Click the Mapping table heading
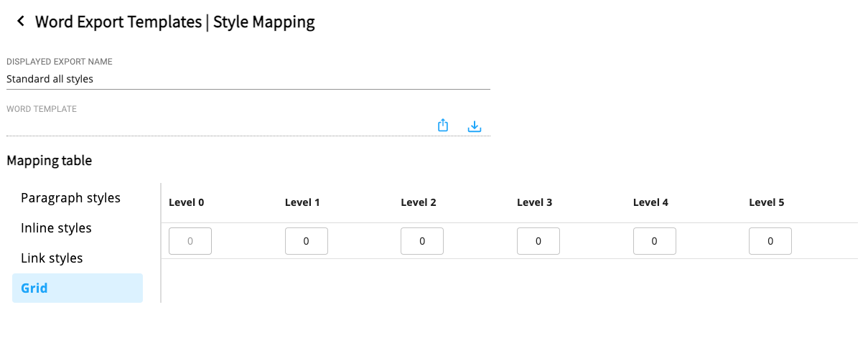 (50, 161)
